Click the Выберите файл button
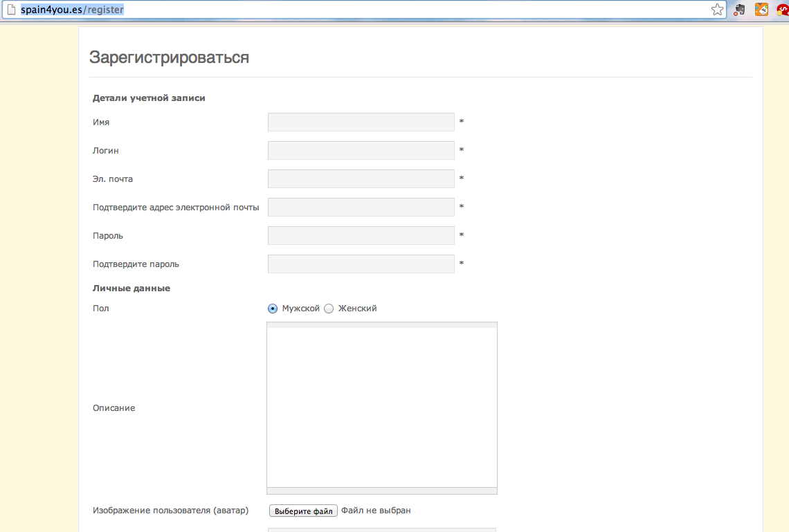The height and width of the screenshot is (532, 789). point(303,511)
